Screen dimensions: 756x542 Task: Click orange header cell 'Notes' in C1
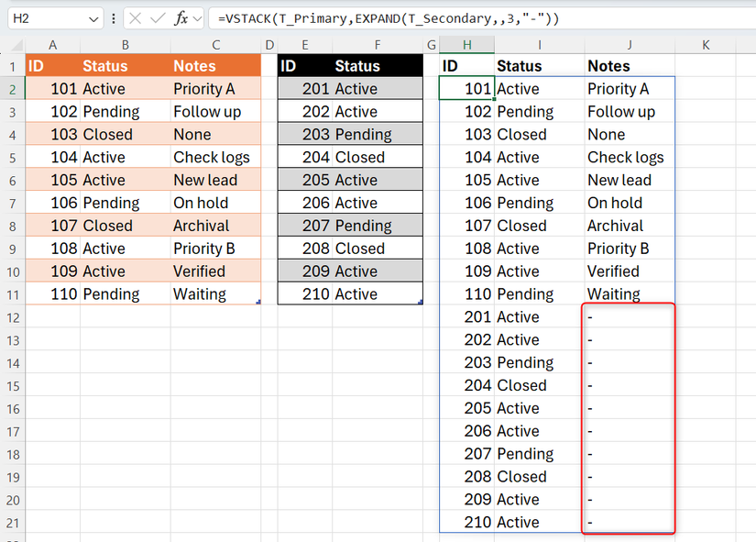pos(215,66)
